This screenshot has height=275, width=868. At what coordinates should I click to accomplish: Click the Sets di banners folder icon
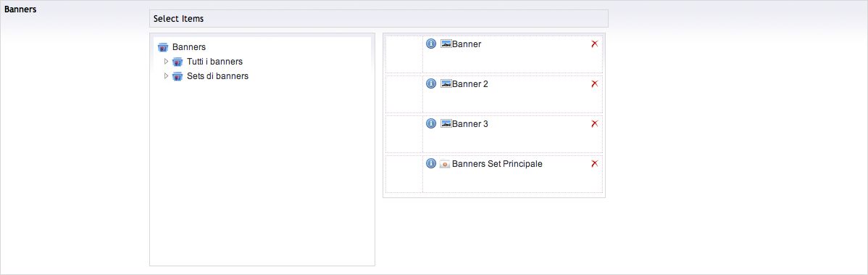(x=177, y=76)
